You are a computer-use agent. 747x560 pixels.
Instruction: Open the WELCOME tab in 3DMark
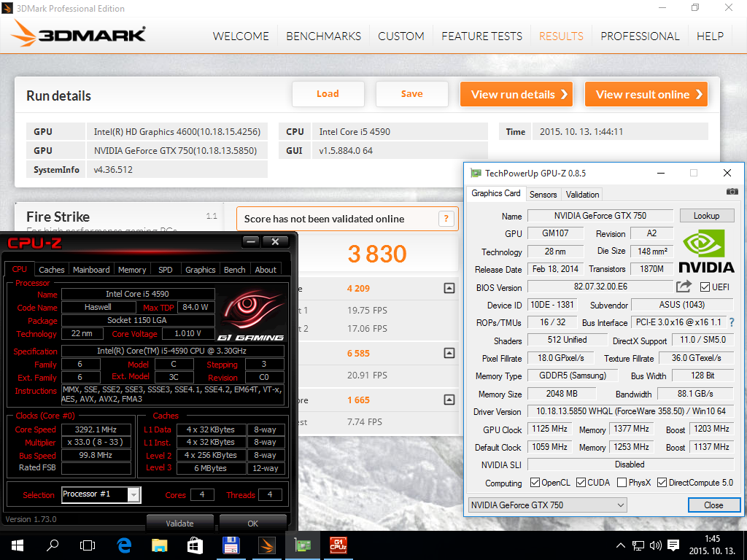coord(241,36)
